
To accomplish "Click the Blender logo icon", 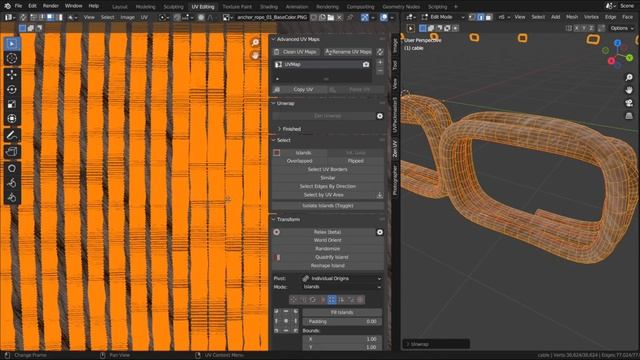I will pyautogui.click(x=7, y=6).
